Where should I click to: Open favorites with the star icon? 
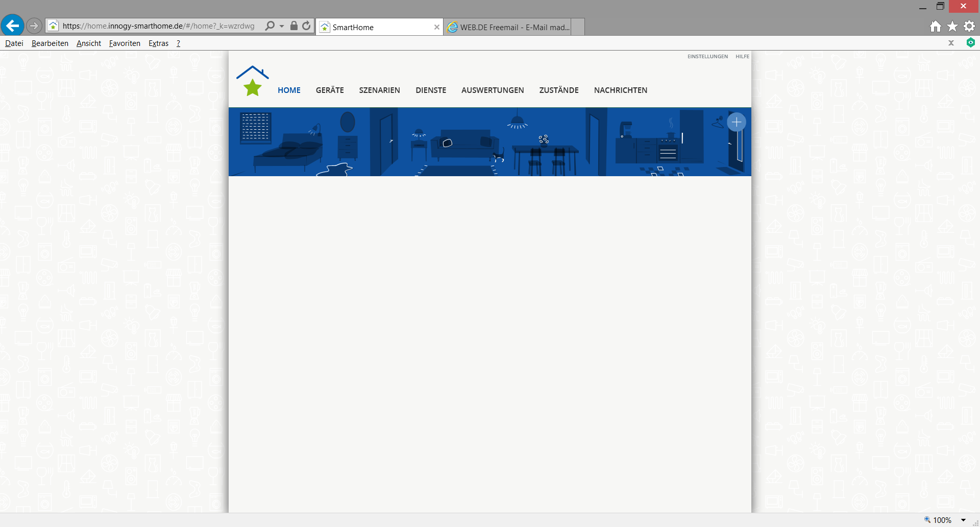(x=952, y=27)
